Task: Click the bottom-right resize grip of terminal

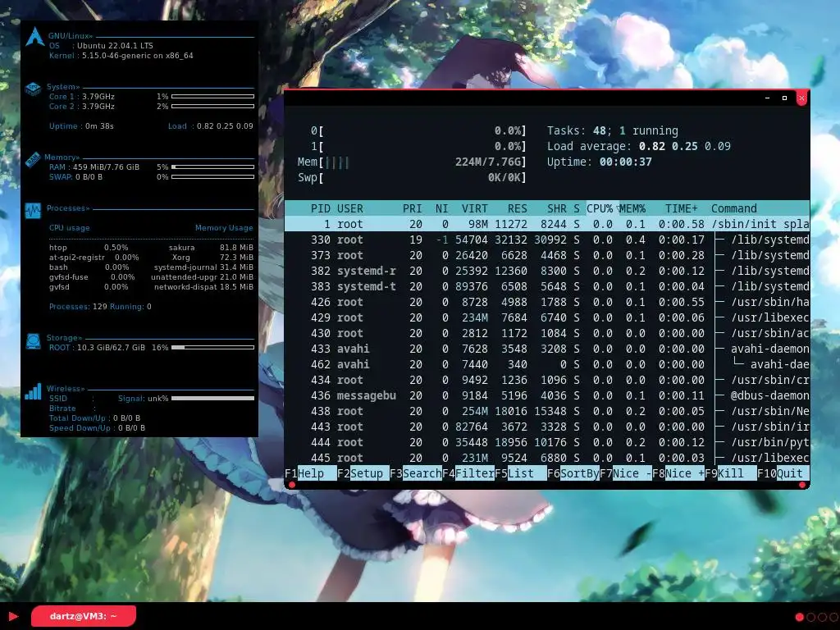Action: (x=802, y=485)
